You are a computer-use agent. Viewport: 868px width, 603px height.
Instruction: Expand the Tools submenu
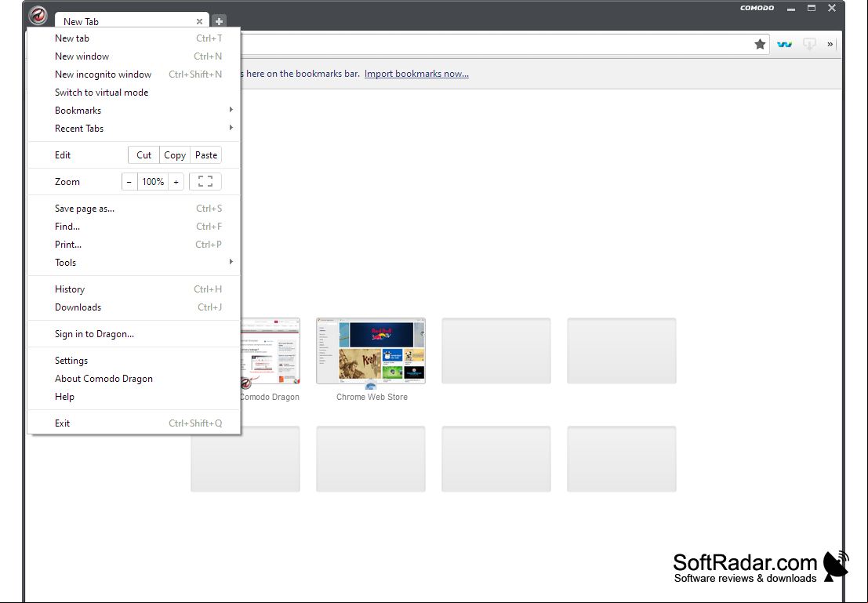pyautogui.click(x=134, y=263)
